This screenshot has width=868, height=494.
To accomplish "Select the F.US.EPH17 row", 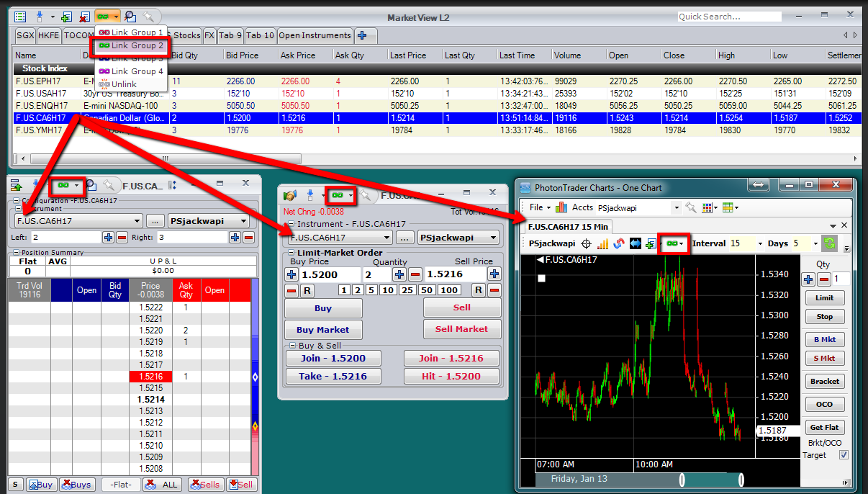I will pyautogui.click(x=436, y=81).
